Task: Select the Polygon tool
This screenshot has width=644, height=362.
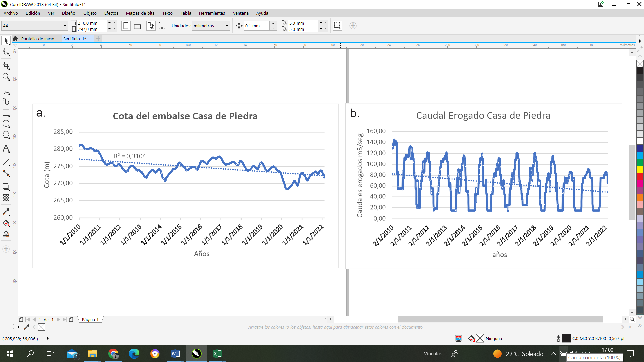Action: click(x=6, y=135)
